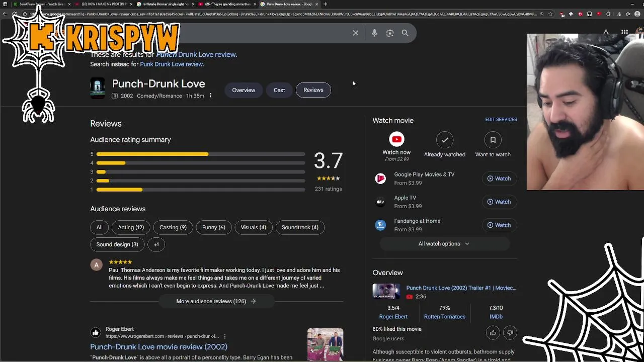Open options menu for Roger Ebert result
The height and width of the screenshot is (362, 644).
point(225,336)
